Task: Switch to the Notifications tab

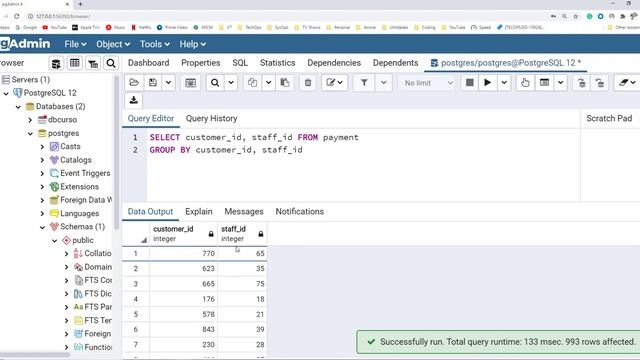Action: [300, 211]
